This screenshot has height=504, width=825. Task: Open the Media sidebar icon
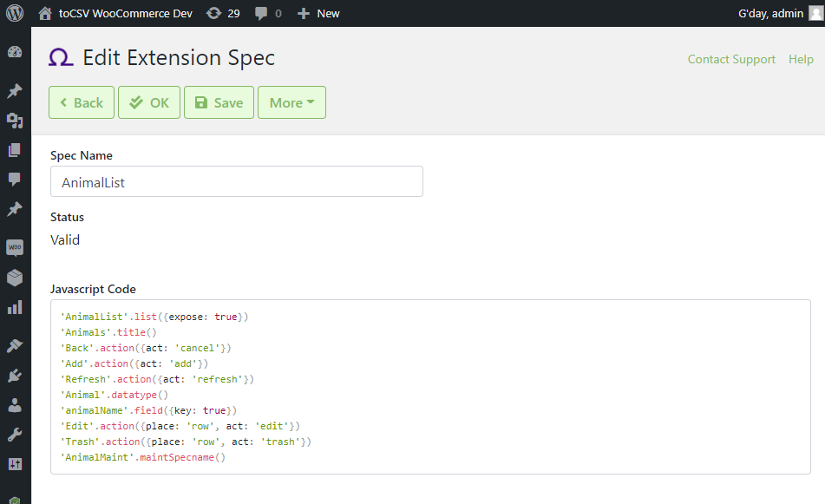pyautogui.click(x=15, y=121)
